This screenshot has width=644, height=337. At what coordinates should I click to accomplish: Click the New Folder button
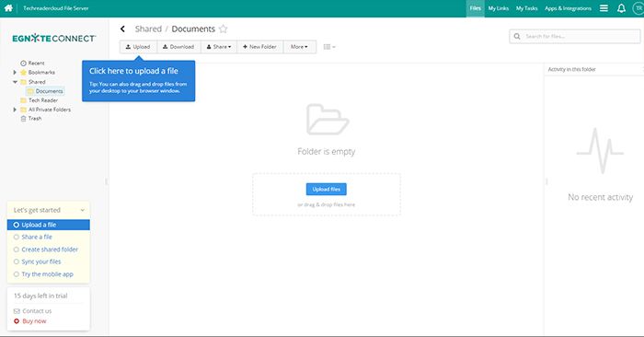(x=260, y=47)
